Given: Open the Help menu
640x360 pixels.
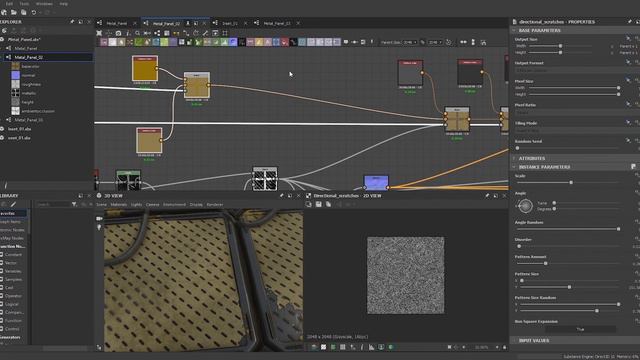Looking at the screenshot, I should pos(64,4).
